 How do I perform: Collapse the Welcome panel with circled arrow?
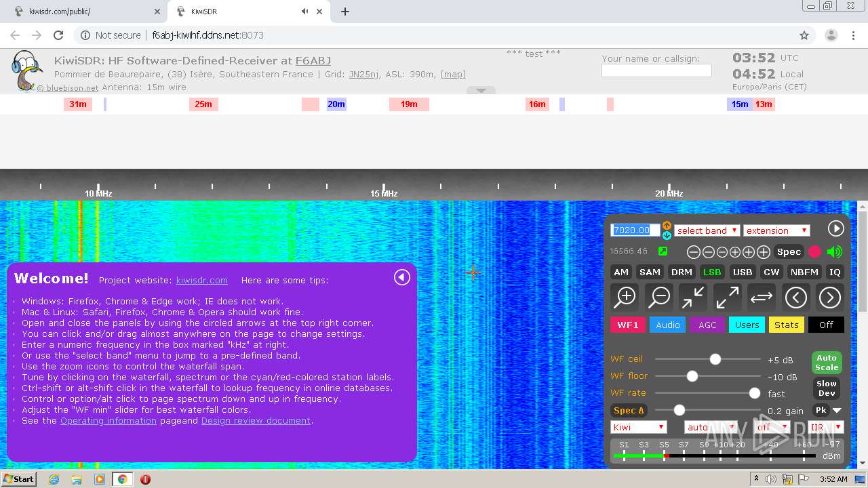(x=402, y=277)
